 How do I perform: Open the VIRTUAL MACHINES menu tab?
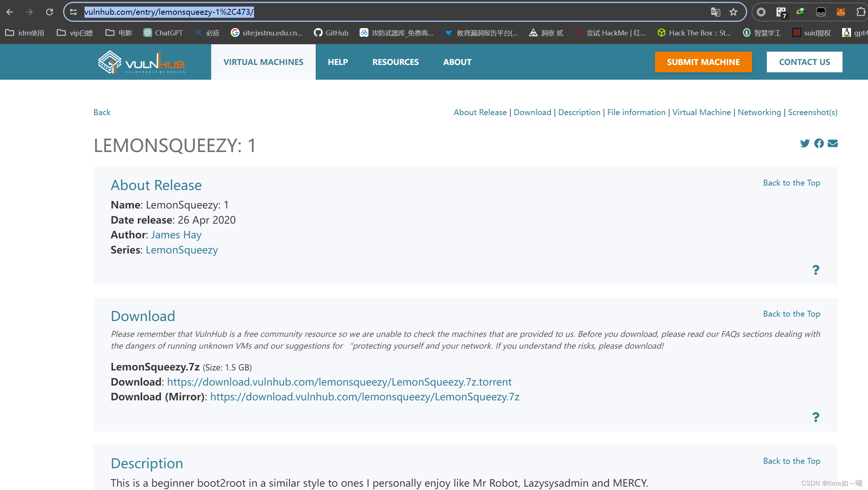click(x=263, y=62)
